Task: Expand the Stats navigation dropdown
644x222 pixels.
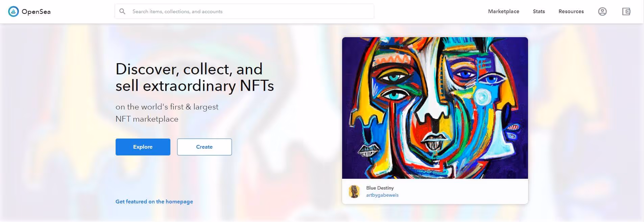Action: [x=539, y=11]
